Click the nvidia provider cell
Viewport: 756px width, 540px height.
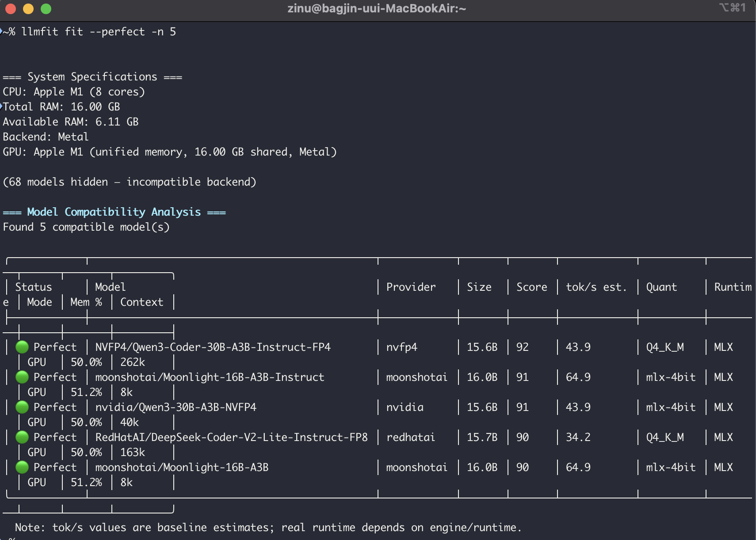[x=405, y=407]
